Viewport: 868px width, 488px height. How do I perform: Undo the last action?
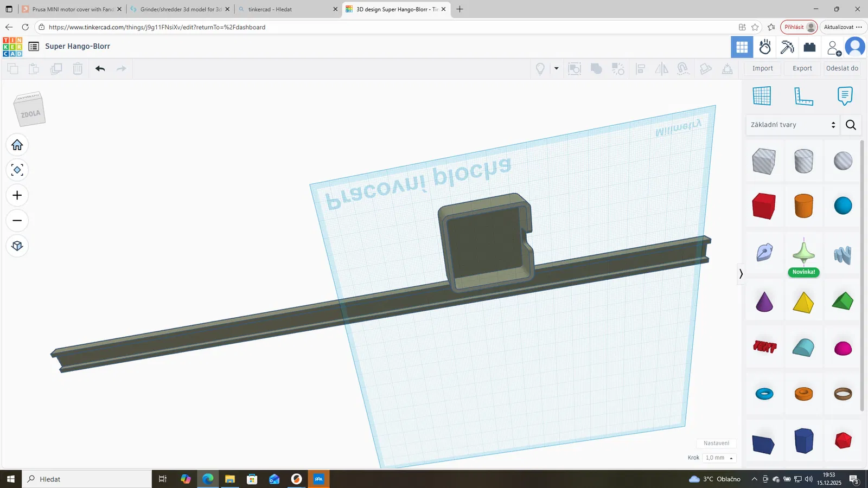tap(100, 68)
